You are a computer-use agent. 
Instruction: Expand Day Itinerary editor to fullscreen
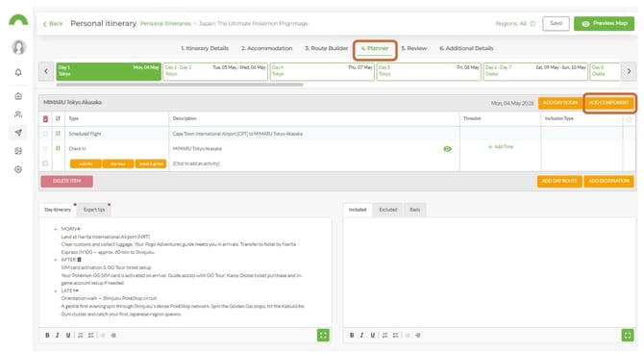pos(323,336)
